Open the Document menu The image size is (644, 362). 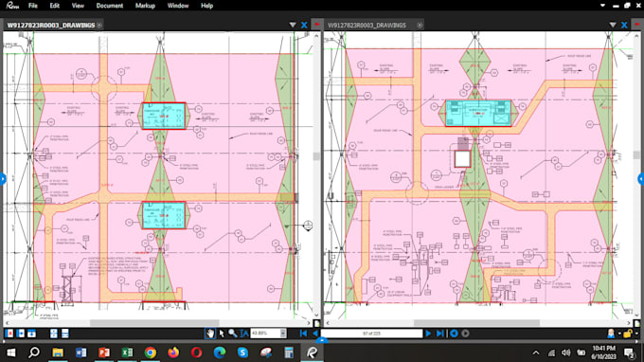tap(109, 6)
